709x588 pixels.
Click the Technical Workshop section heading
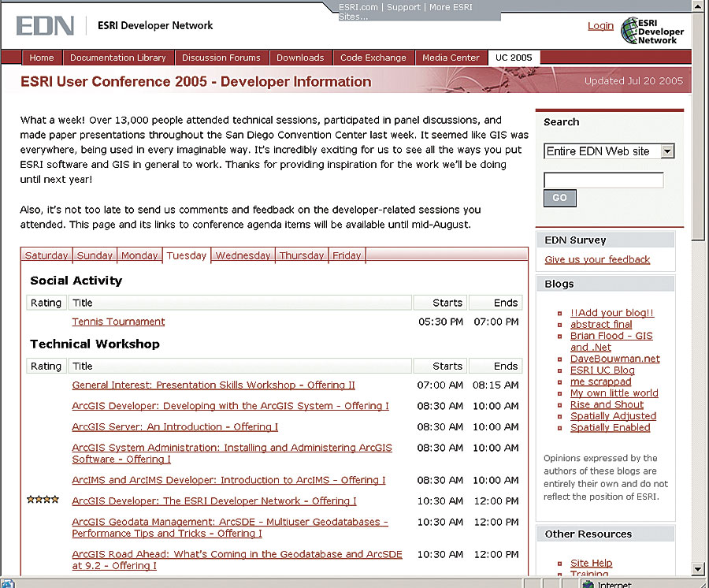[95, 344]
